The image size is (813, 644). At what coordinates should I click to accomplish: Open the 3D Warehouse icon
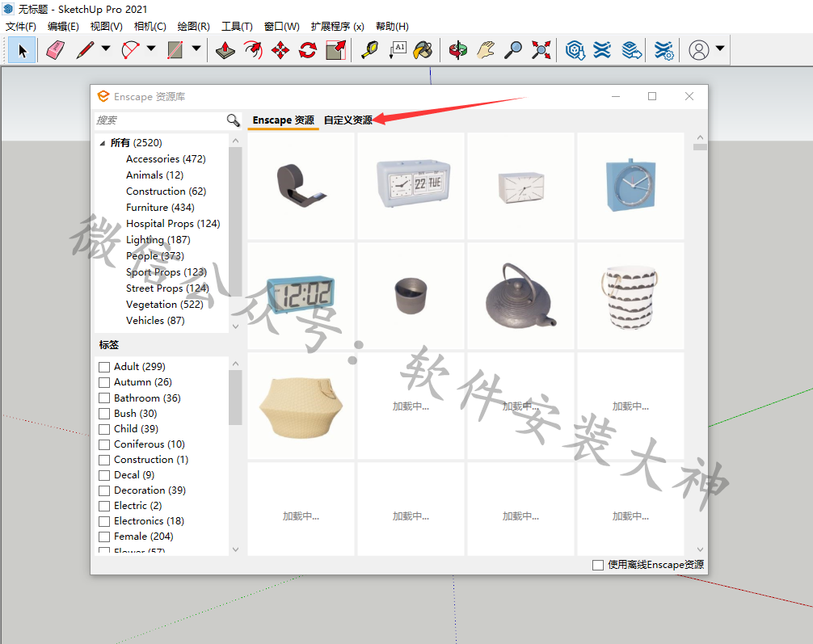[x=575, y=50]
